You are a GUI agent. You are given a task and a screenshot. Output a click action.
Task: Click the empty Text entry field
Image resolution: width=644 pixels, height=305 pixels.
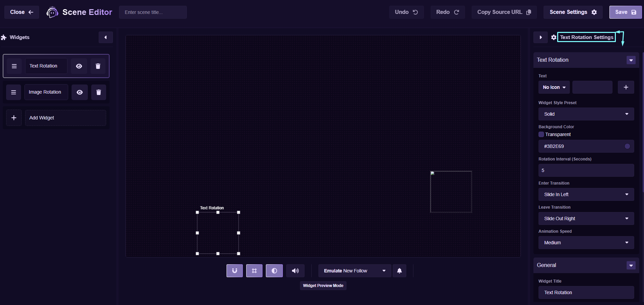click(x=592, y=87)
